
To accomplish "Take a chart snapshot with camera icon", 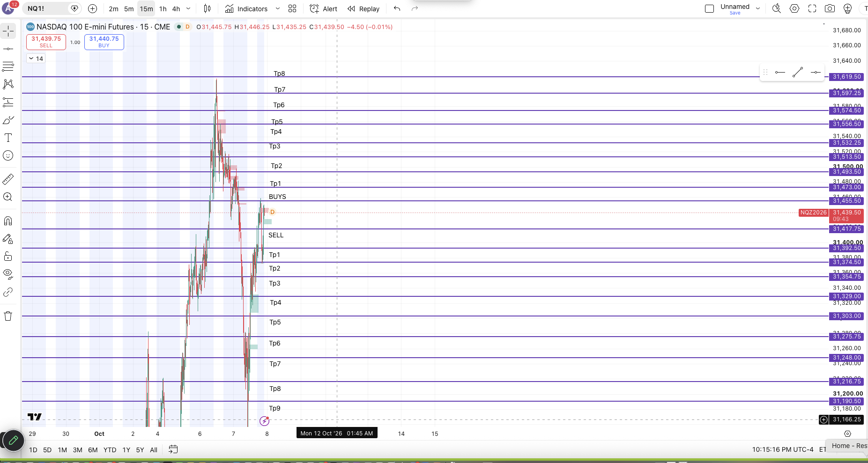I will tap(830, 8).
